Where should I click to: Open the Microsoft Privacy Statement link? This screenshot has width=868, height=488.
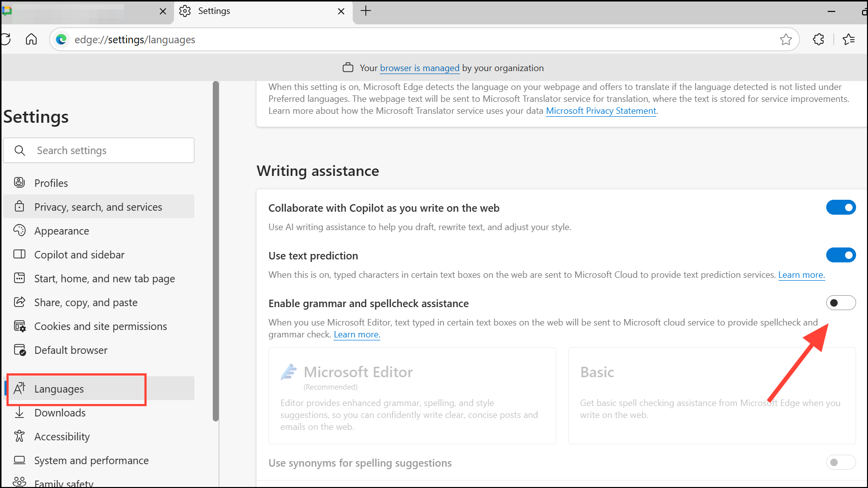tap(601, 110)
